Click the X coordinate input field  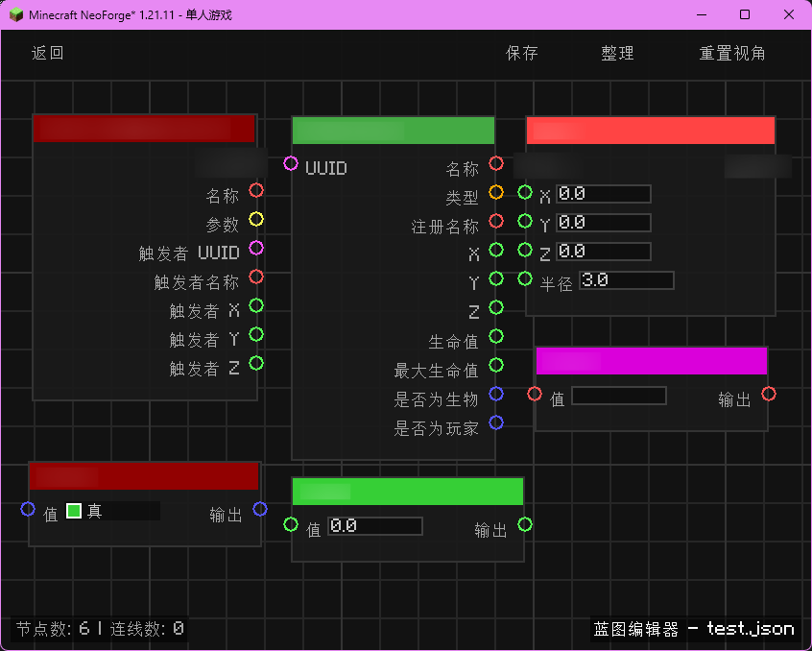pos(603,194)
